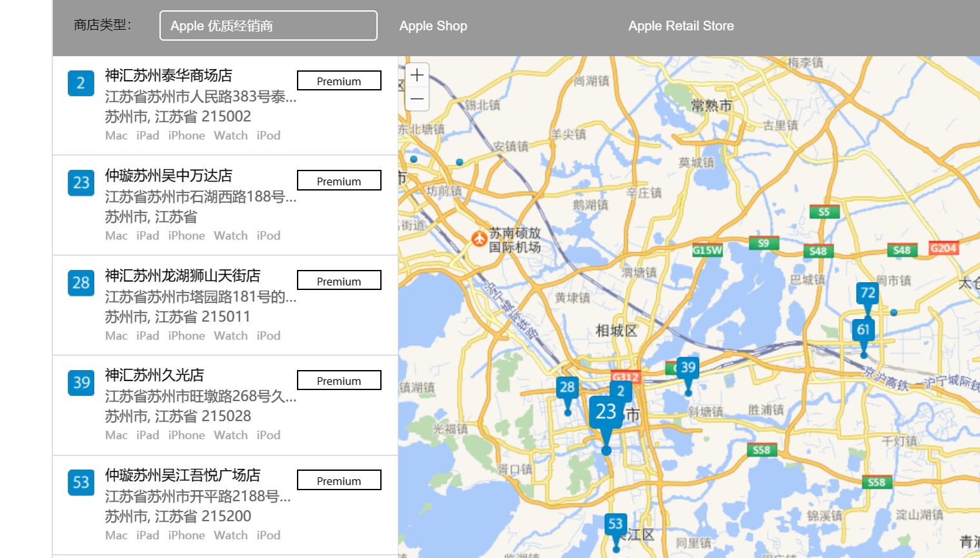Click list badge number 23
This screenshot has height=558, width=980.
(x=81, y=183)
